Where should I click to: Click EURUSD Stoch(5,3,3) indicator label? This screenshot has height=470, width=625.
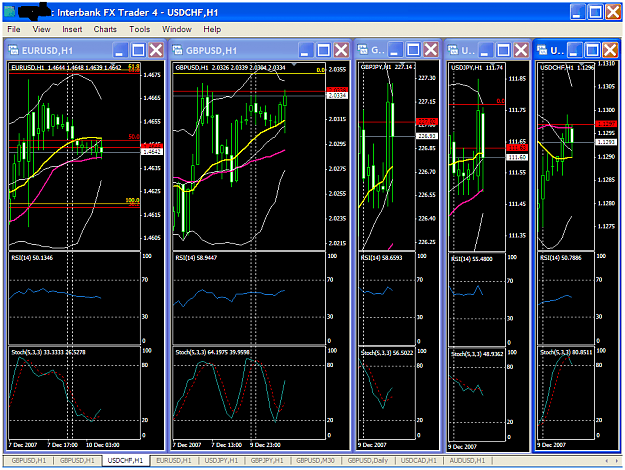pos(48,352)
